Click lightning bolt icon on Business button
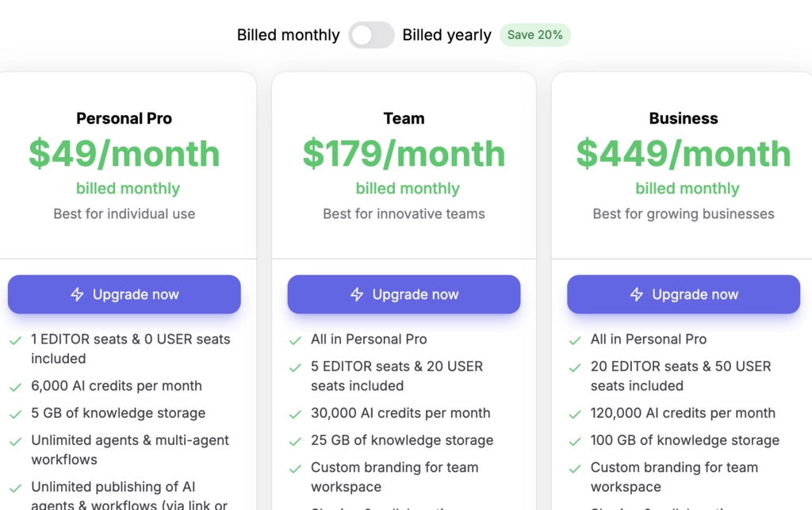The image size is (812, 510). tap(637, 294)
